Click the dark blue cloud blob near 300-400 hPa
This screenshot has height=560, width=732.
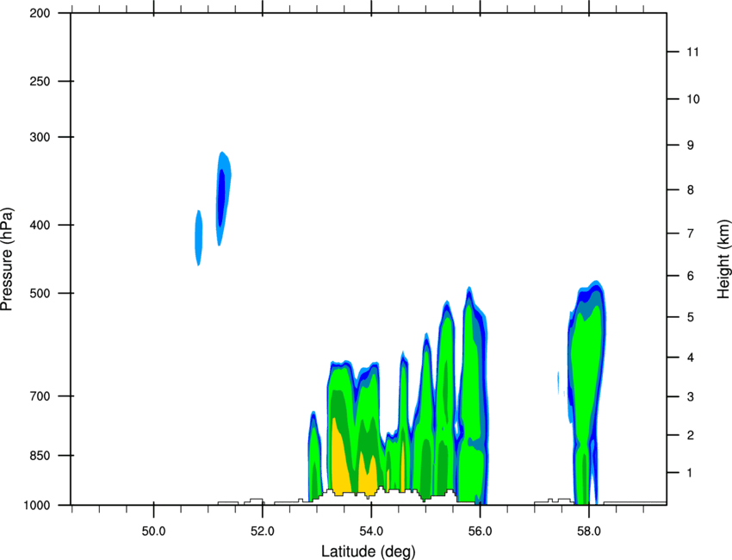point(221,196)
